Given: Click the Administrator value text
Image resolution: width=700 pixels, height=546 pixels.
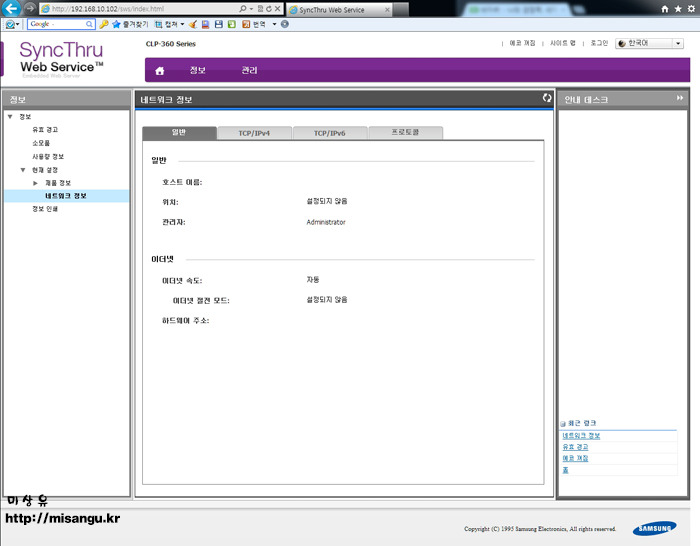Looking at the screenshot, I should point(326,222).
